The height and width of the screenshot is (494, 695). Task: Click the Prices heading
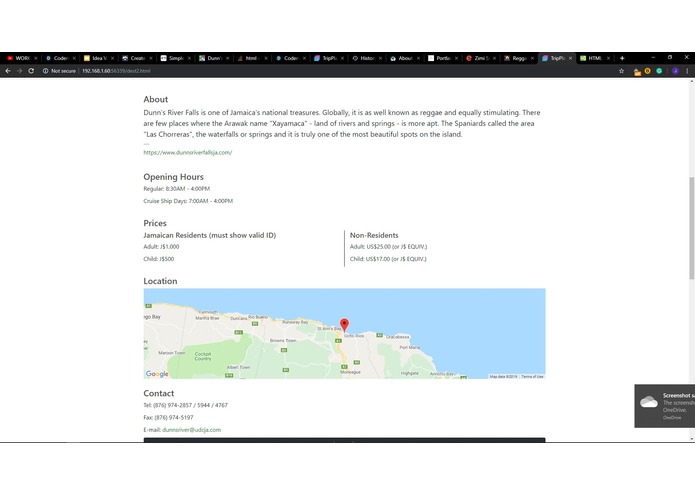(155, 223)
